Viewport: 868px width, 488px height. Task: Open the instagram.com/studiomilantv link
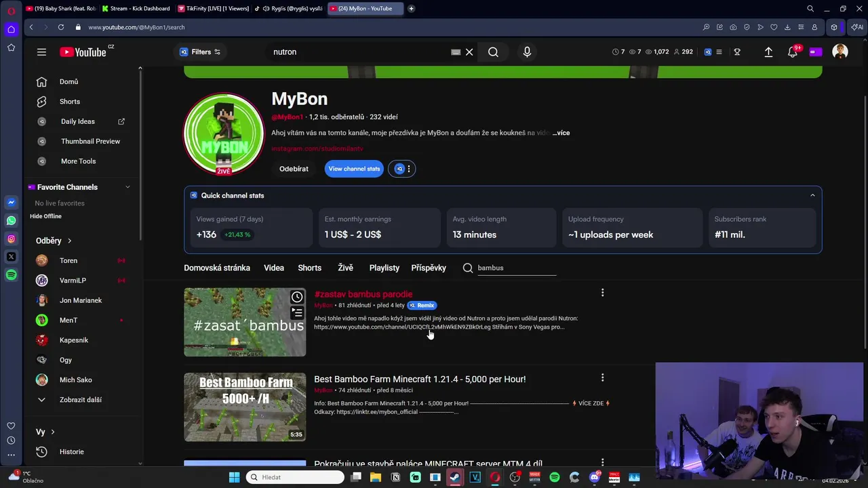tap(317, 148)
